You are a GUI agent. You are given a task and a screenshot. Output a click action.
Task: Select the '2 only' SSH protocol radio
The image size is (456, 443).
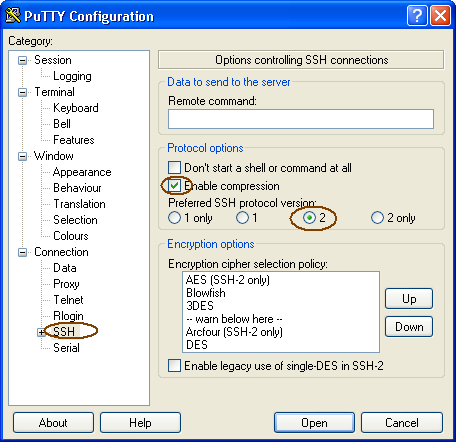tap(377, 218)
